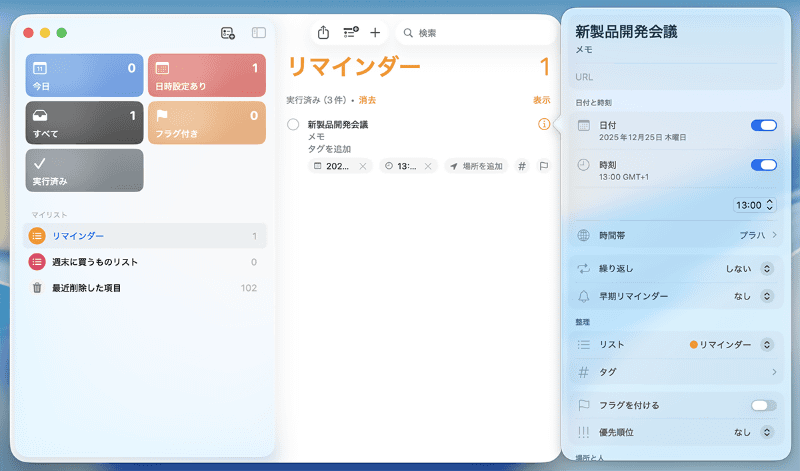Remove the date chip with its X
This screenshot has width=800, height=471.
(363, 166)
